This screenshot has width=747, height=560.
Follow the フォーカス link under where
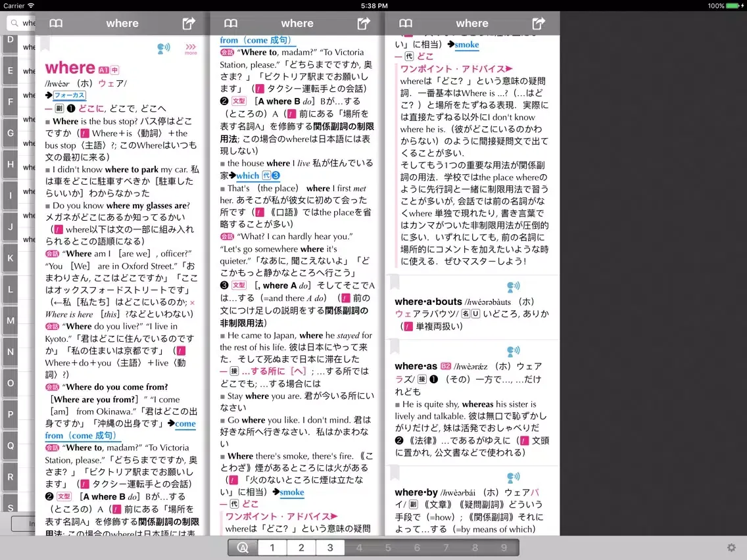(69, 95)
